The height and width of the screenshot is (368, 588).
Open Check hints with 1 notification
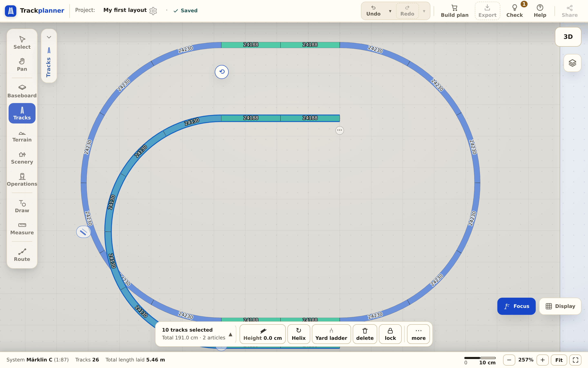click(x=515, y=11)
